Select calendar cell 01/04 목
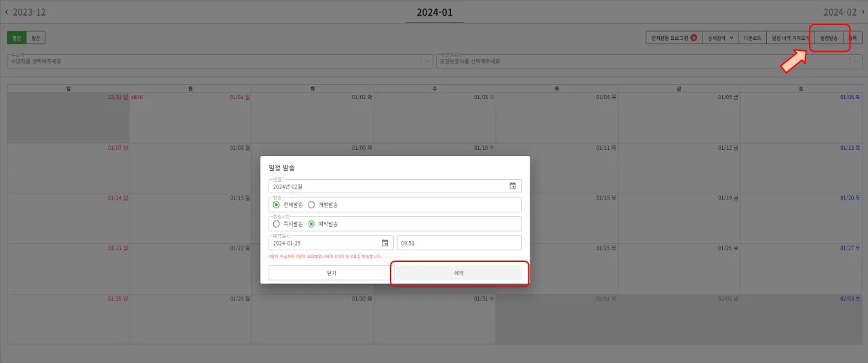The image size is (868, 363). 557,117
